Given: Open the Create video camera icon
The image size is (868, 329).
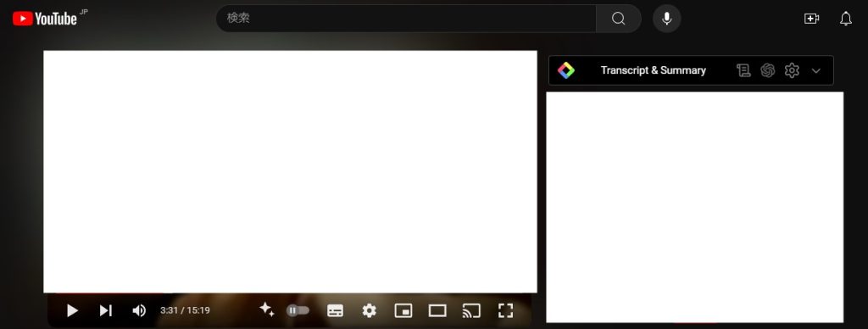Looking at the screenshot, I should (x=811, y=19).
